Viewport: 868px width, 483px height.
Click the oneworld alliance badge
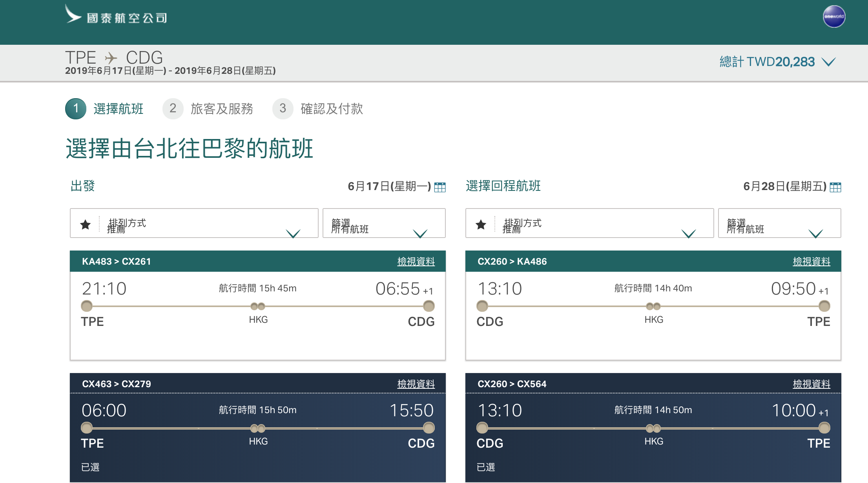pos(834,16)
